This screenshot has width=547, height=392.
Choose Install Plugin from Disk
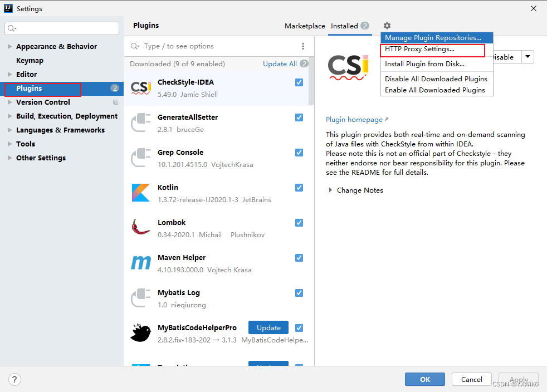coord(437,64)
